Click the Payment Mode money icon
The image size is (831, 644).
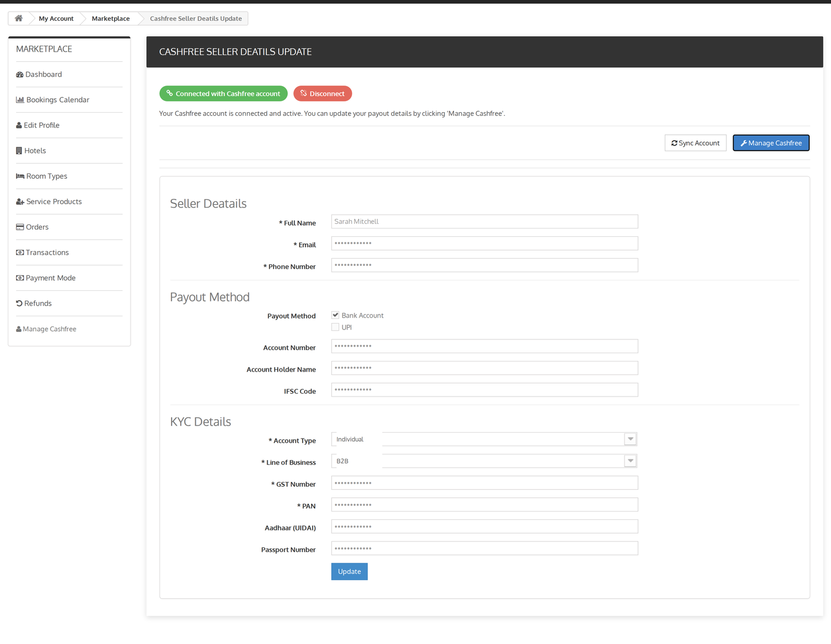20,278
